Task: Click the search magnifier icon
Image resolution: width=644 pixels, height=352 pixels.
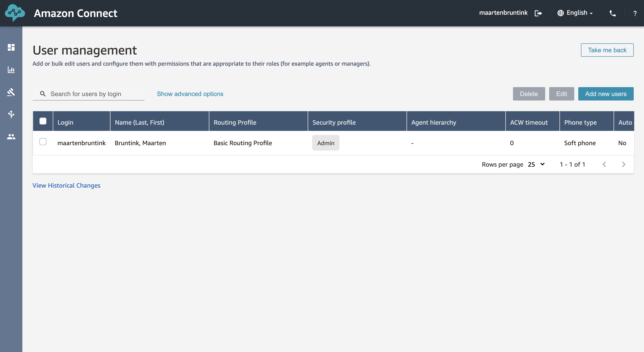Action: pyautogui.click(x=43, y=94)
